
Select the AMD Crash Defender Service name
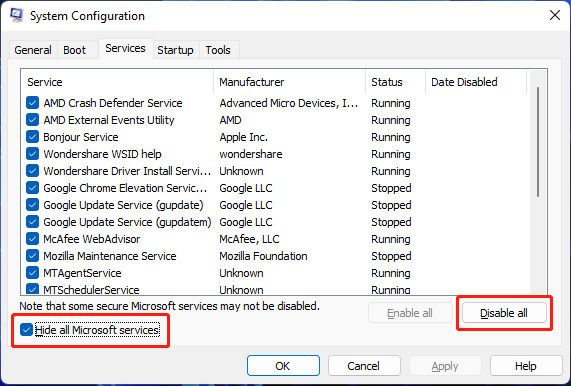[x=113, y=103]
